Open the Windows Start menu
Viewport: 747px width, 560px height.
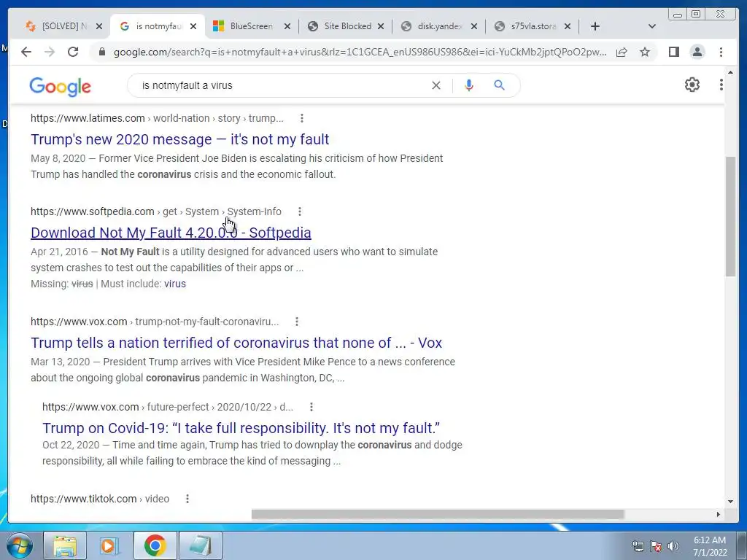[x=19, y=545]
